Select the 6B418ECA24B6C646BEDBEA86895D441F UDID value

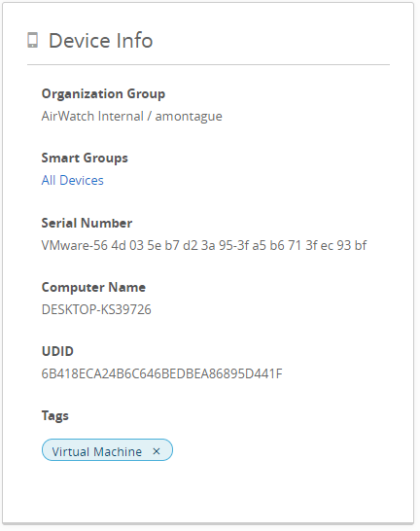point(161,373)
